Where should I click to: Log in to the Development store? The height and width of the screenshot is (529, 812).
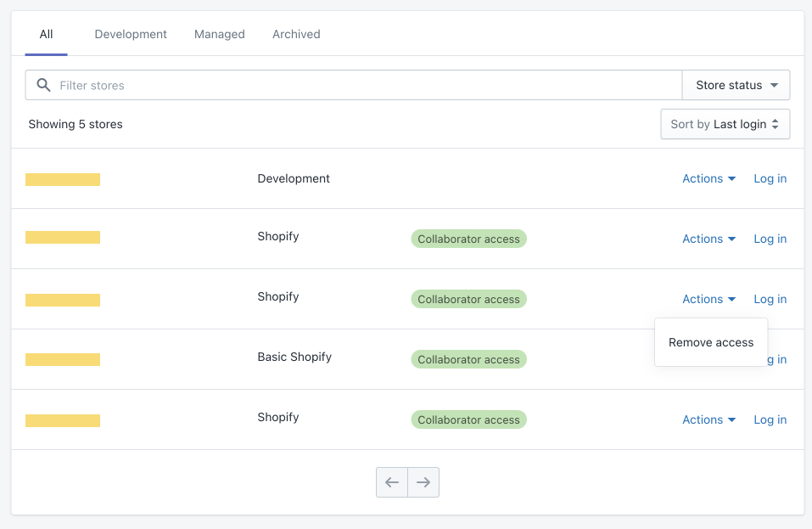click(770, 178)
